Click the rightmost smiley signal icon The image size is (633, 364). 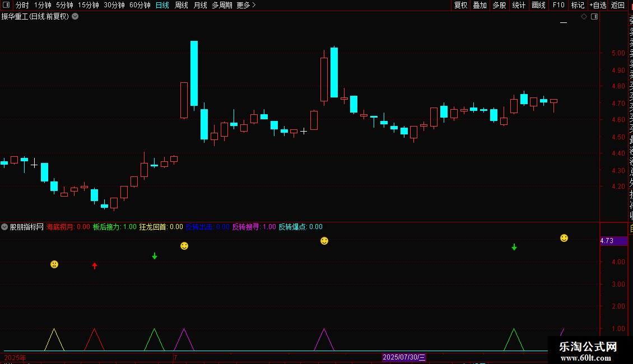click(x=564, y=238)
